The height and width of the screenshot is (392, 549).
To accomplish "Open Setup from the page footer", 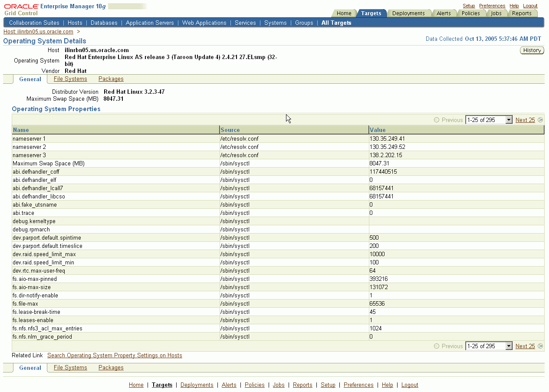I will pyautogui.click(x=328, y=385).
